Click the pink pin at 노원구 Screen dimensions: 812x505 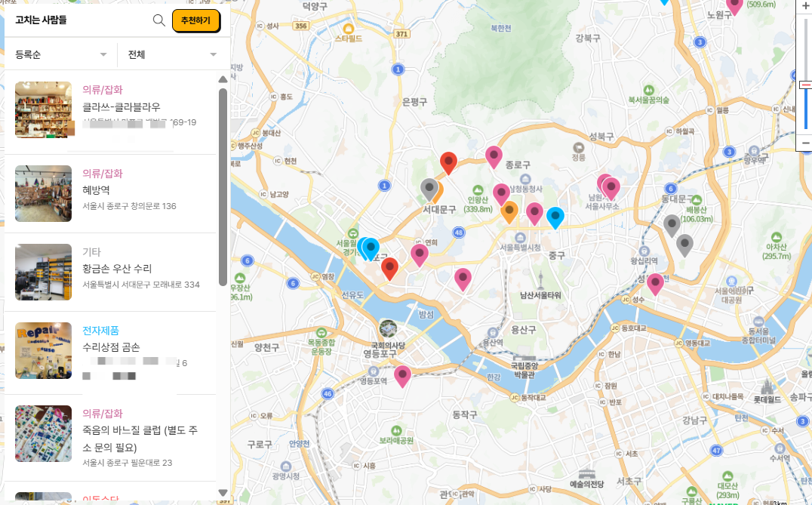[734, 6]
